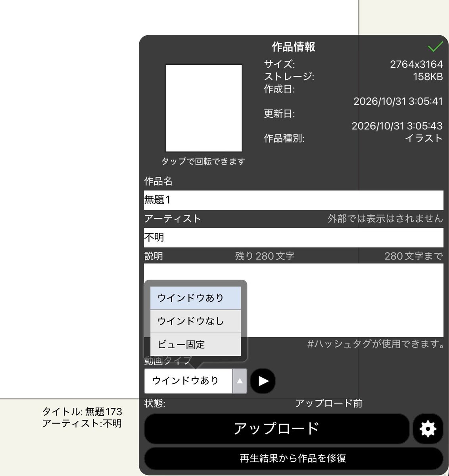Click into the 説明 description text area
Screen dimensions: 449x476
[294, 300]
